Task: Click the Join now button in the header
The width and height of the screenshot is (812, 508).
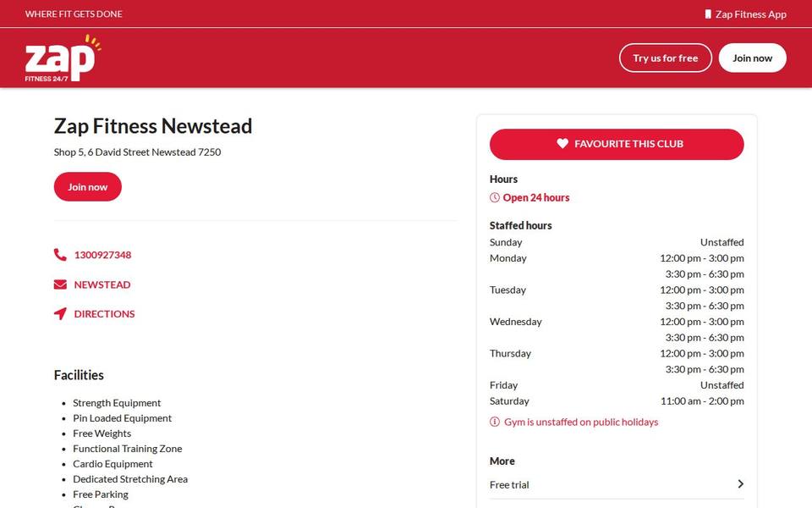Action: click(753, 58)
